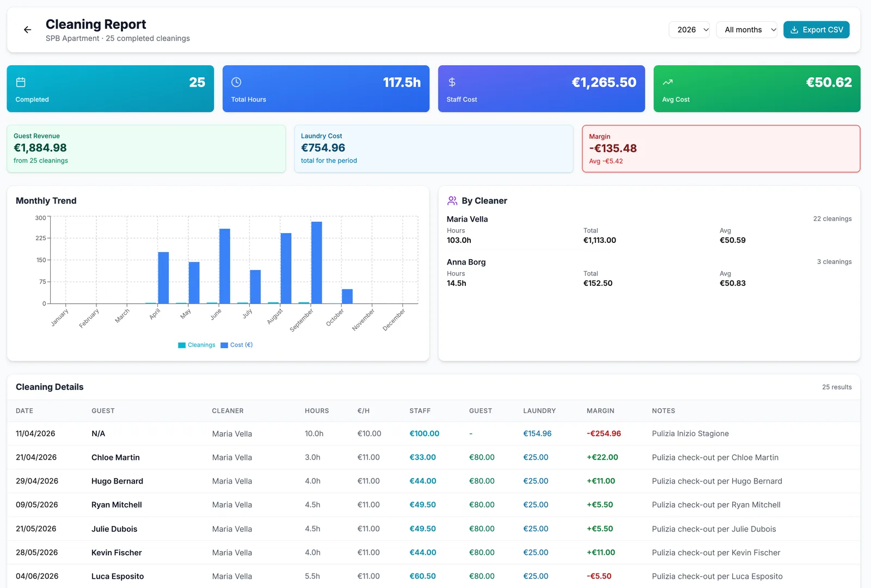The height and width of the screenshot is (588, 871).
Task: Click the download icon in Export CSV
Action: (794, 30)
